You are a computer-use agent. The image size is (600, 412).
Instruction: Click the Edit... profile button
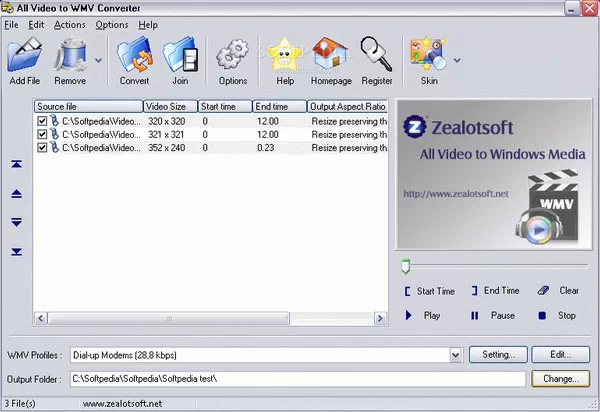coord(561,355)
